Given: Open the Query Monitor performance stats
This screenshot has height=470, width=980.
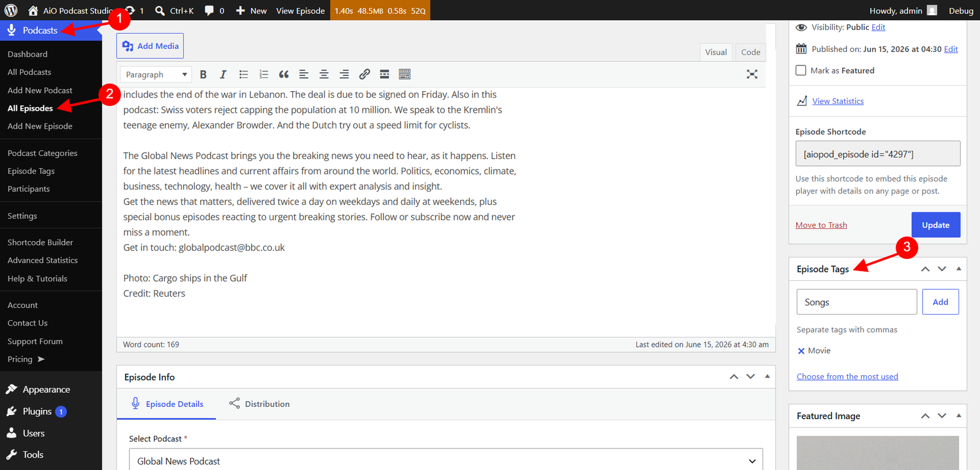Looking at the screenshot, I should tap(380, 10).
